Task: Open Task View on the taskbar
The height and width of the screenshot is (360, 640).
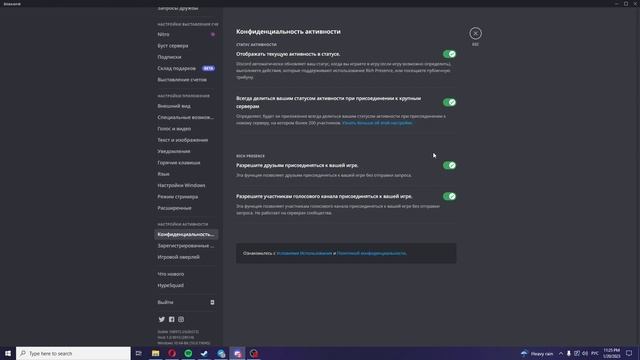Action: coord(139,353)
